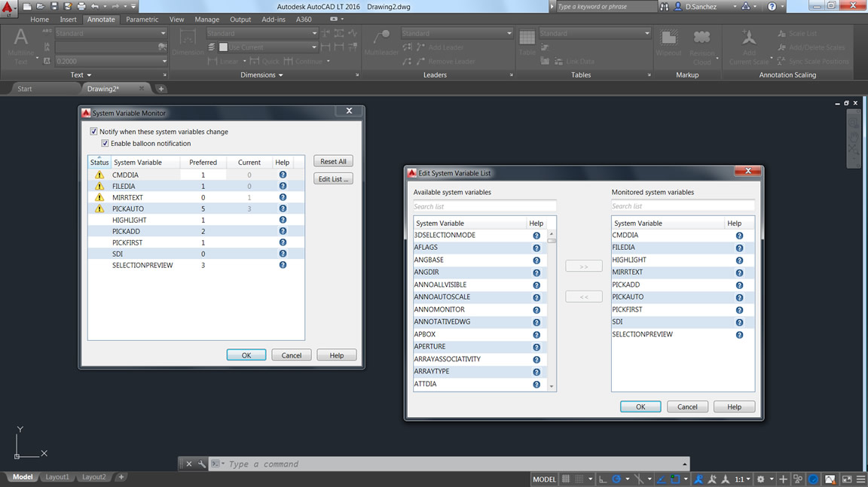Click the Save icon in Quick Access toolbar
Screen dimensions: 868x487
tap(54, 7)
